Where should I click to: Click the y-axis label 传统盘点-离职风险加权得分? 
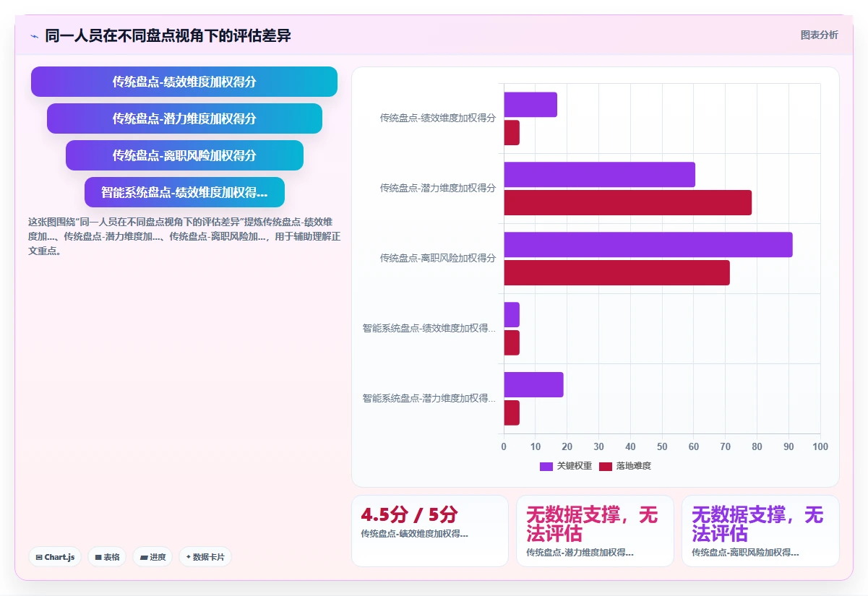tap(438, 258)
